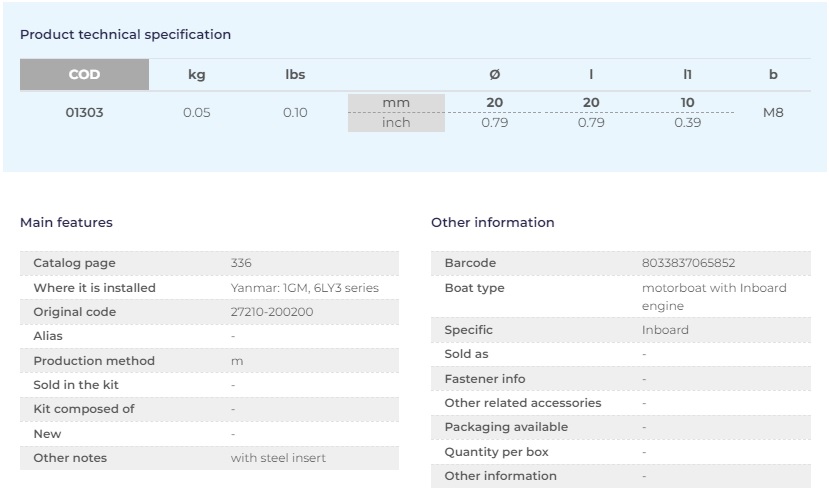Screen dimensions: 829x499
Task: Select the Yanmar: 1GM, 6LY3 series text
Action: pyautogui.click(x=304, y=288)
